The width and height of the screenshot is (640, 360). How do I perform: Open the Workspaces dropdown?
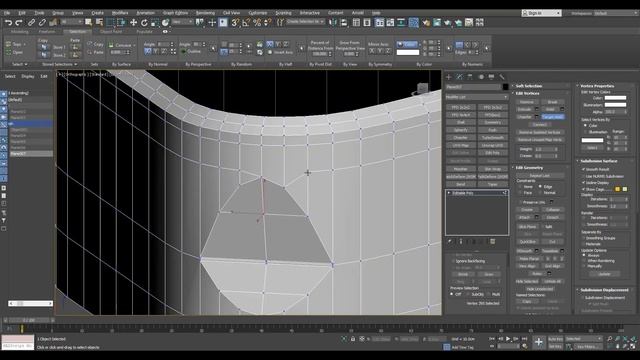click(x=616, y=13)
